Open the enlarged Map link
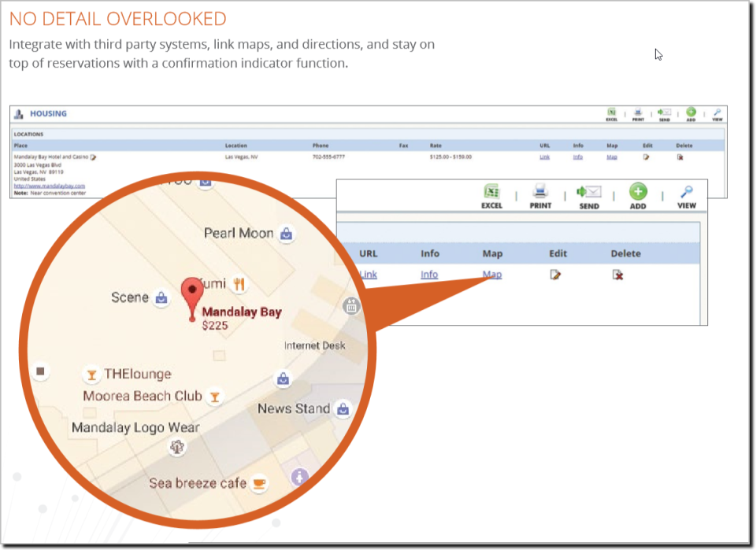 [492, 275]
